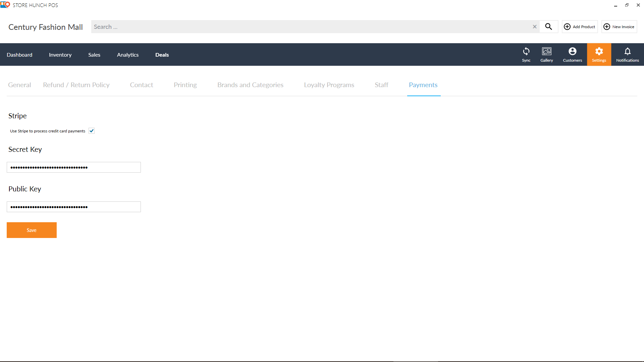Click the magnifier search icon

[548, 26]
